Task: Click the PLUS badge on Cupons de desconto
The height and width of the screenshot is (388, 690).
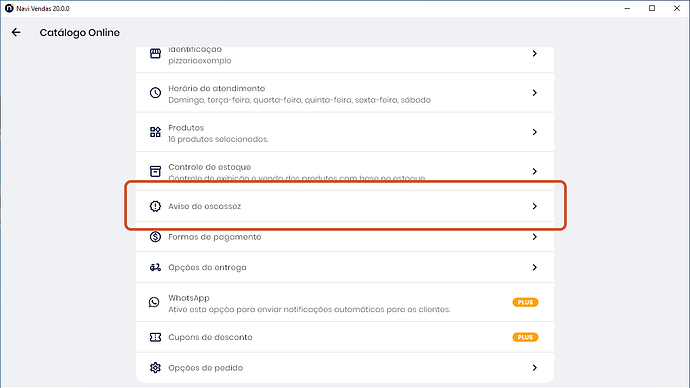Action: point(525,337)
